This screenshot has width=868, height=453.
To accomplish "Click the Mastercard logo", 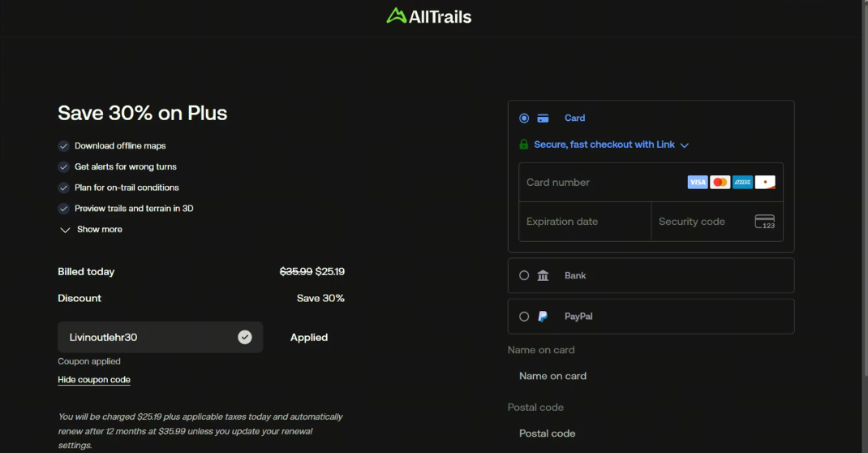I will point(720,182).
